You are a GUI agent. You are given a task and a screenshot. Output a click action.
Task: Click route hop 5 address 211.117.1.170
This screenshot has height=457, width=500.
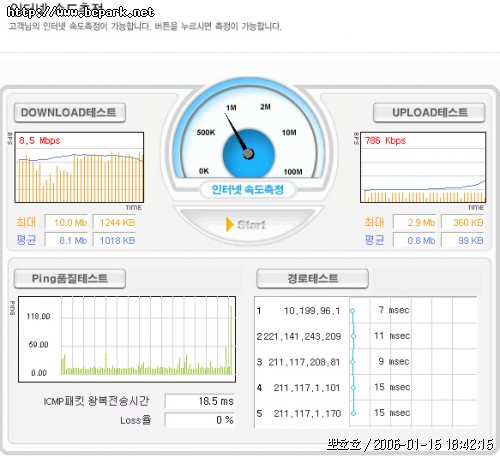click(x=307, y=413)
